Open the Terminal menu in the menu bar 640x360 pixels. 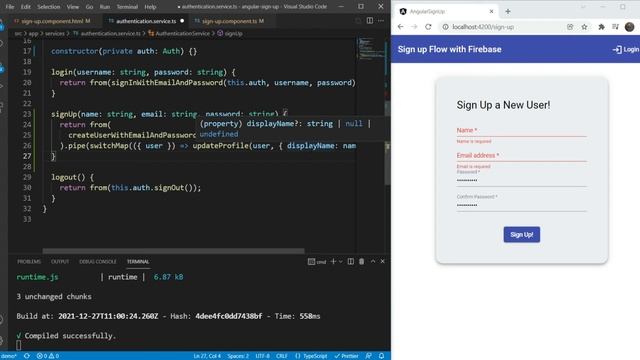pos(127,7)
